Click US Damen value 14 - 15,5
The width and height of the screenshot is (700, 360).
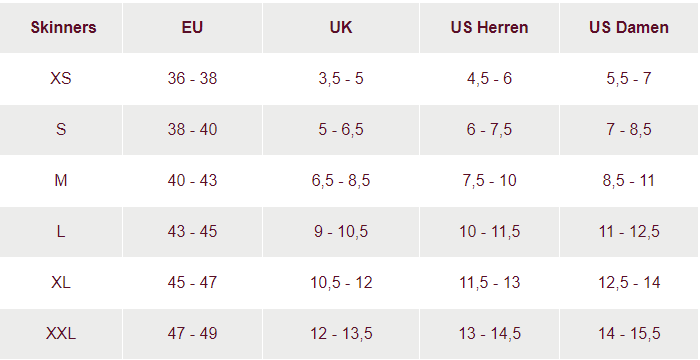(x=629, y=333)
